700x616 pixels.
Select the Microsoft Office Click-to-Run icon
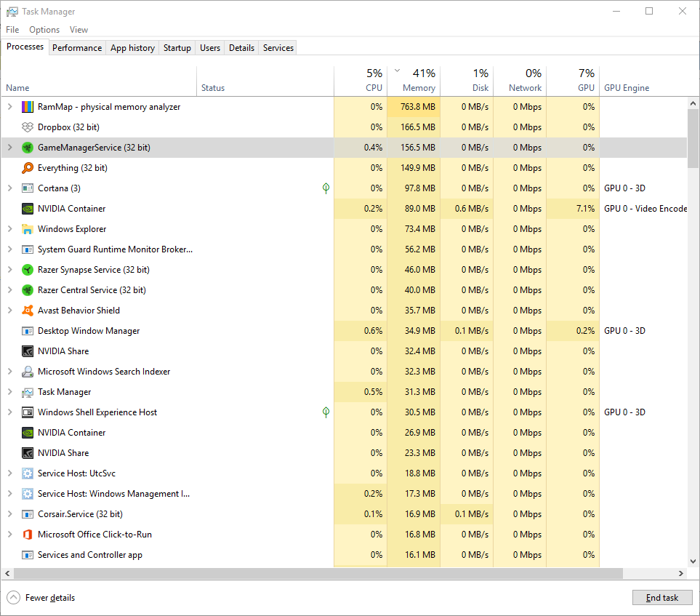coord(28,534)
